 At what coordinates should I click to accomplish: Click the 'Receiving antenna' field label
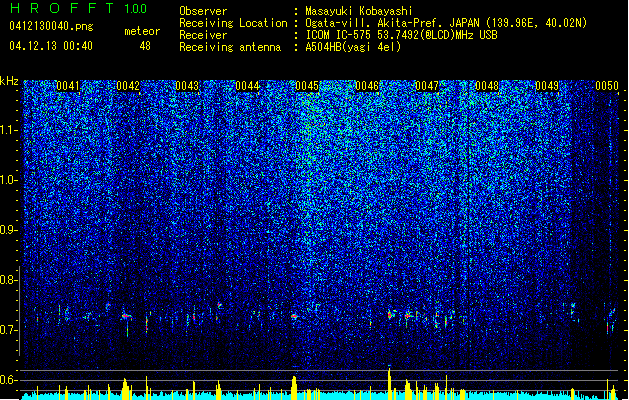coord(230,47)
